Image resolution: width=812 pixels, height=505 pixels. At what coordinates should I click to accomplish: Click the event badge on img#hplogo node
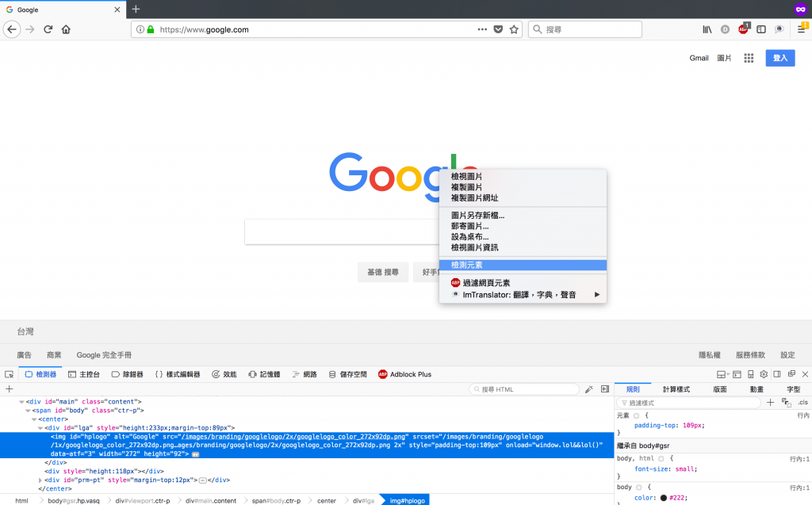click(x=195, y=454)
